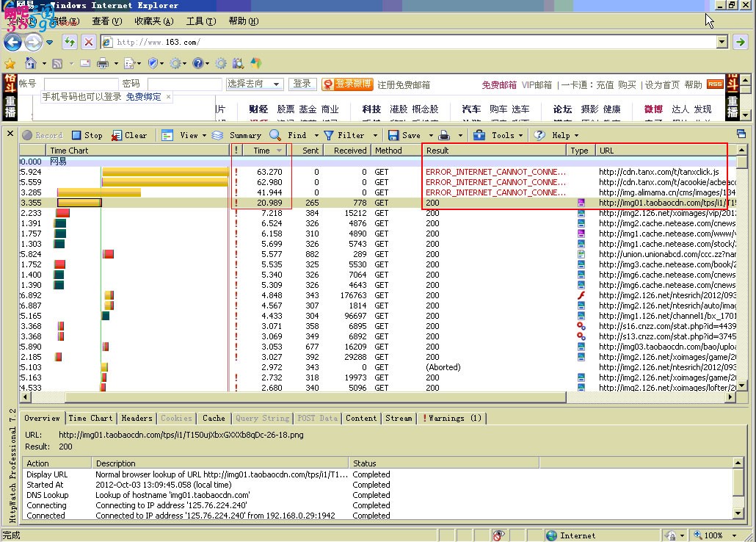Expand the Find dropdown arrow
The height and width of the screenshot is (542, 756).
[x=316, y=136]
